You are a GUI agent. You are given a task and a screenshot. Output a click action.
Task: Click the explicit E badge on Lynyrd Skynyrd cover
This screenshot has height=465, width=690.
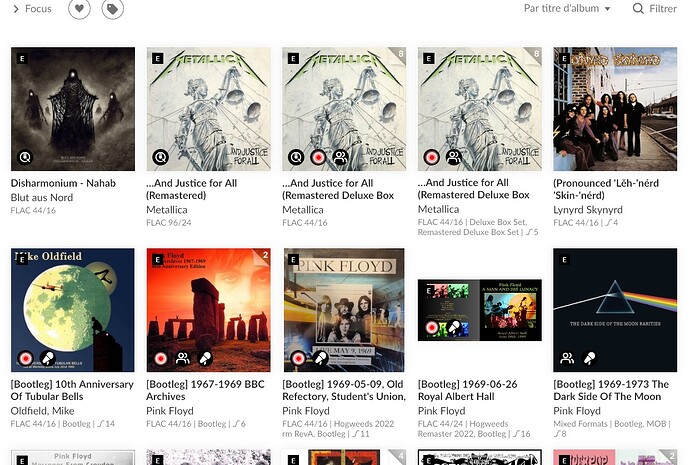coord(564,59)
